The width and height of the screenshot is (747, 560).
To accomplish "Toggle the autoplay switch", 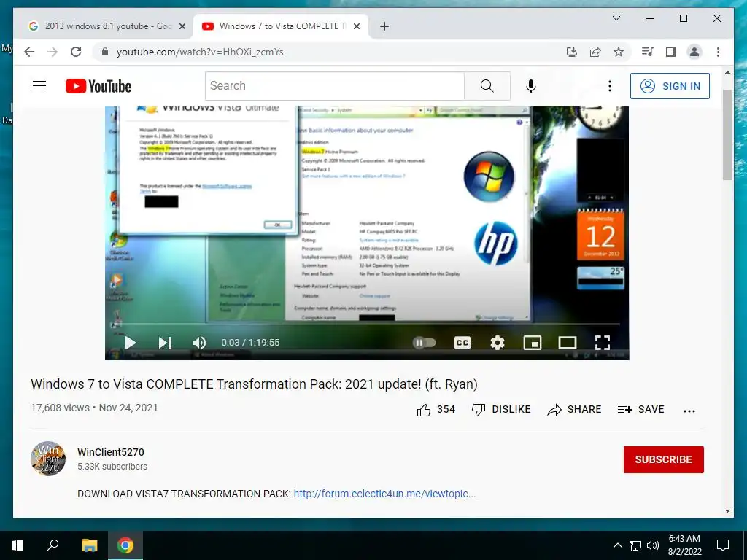I will [424, 343].
